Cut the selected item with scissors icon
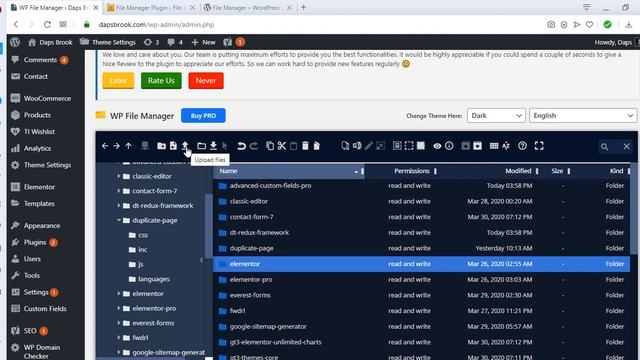The height and width of the screenshot is (360, 640). click(282, 146)
